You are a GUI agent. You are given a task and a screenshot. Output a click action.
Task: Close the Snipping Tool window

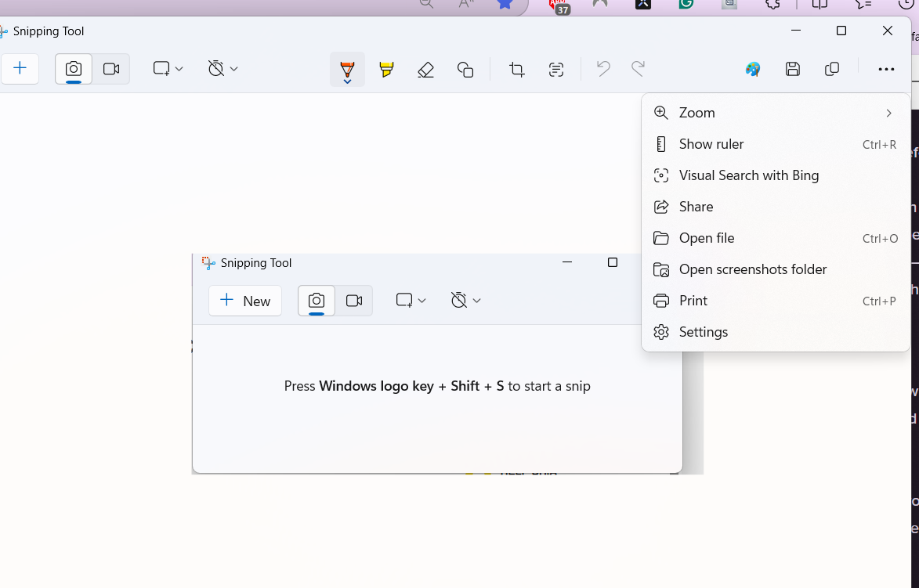[x=888, y=31]
